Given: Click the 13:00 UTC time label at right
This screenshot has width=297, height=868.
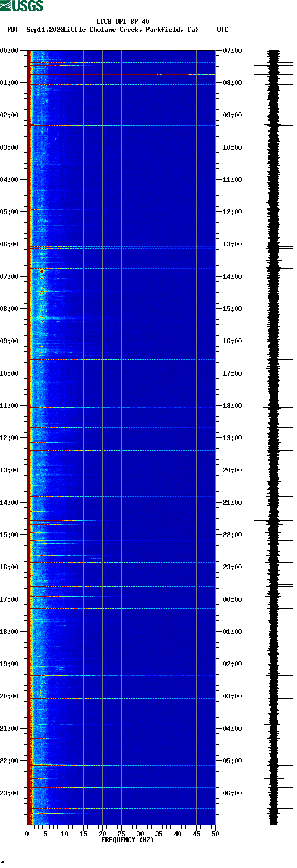Looking at the screenshot, I should click(232, 244).
